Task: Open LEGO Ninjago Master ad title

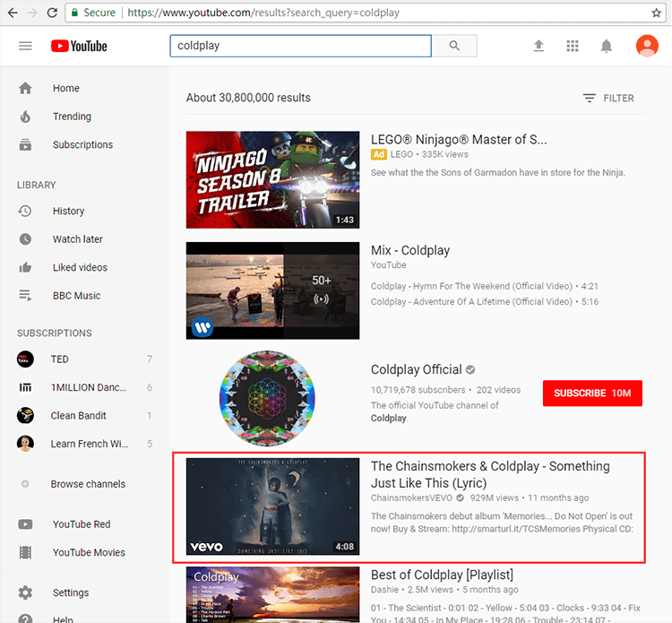Action: pyautogui.click(x=459, y=139)
